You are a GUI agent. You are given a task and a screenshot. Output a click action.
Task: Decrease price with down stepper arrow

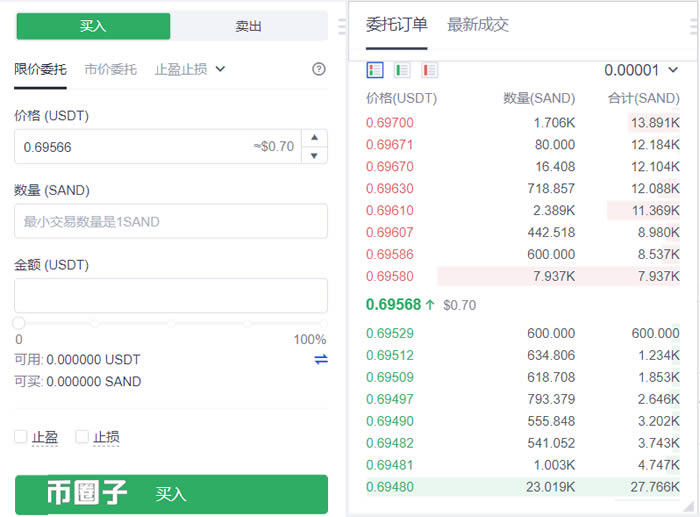tap(315, 155)
